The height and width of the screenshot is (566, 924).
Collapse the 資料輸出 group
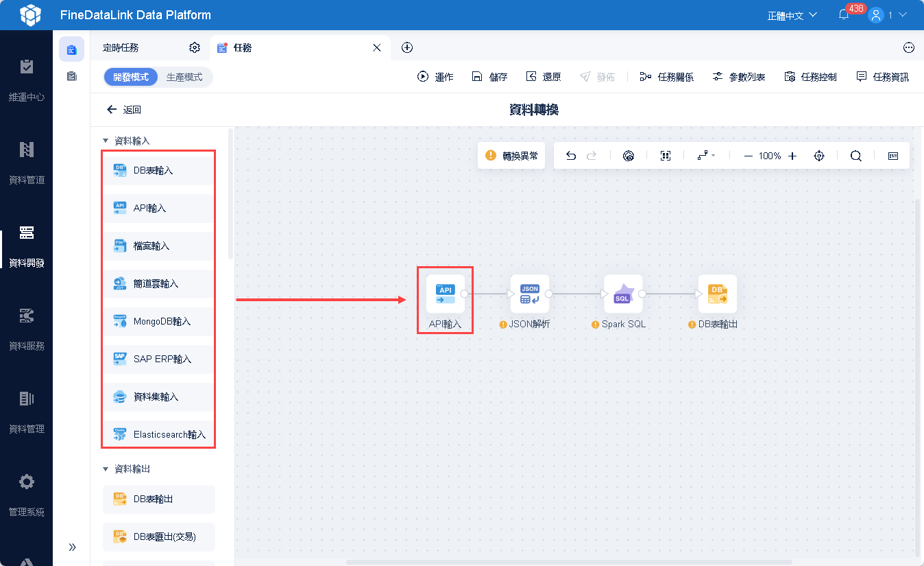point(106,469)
